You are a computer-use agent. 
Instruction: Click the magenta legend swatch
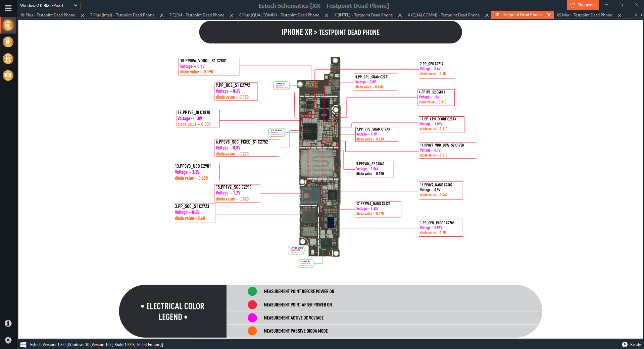252,318
